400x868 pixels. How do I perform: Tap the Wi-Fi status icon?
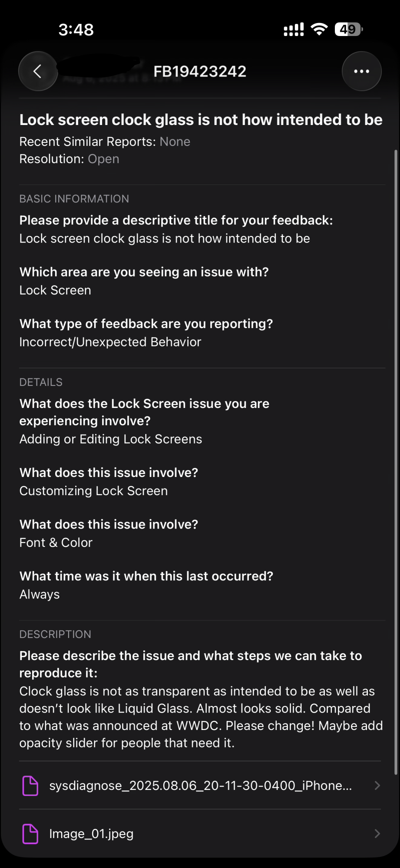click(319, 30)
